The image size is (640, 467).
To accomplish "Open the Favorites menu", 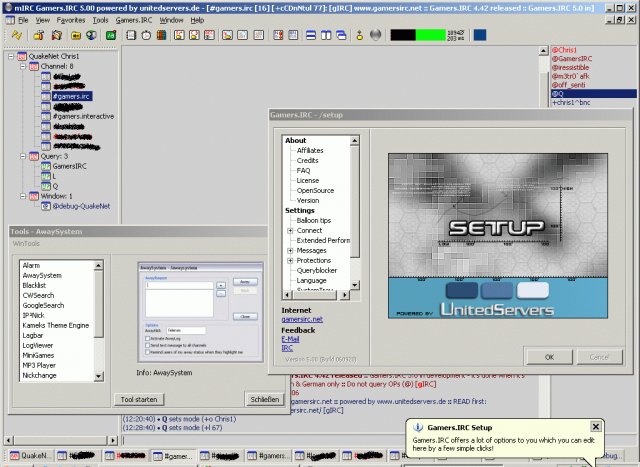I will (x=71, y=20).
